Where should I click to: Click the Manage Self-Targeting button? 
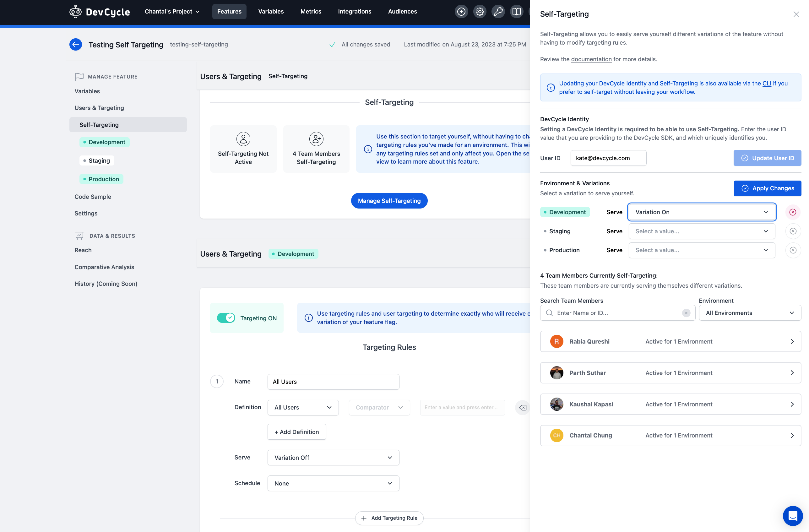[389, 201]
